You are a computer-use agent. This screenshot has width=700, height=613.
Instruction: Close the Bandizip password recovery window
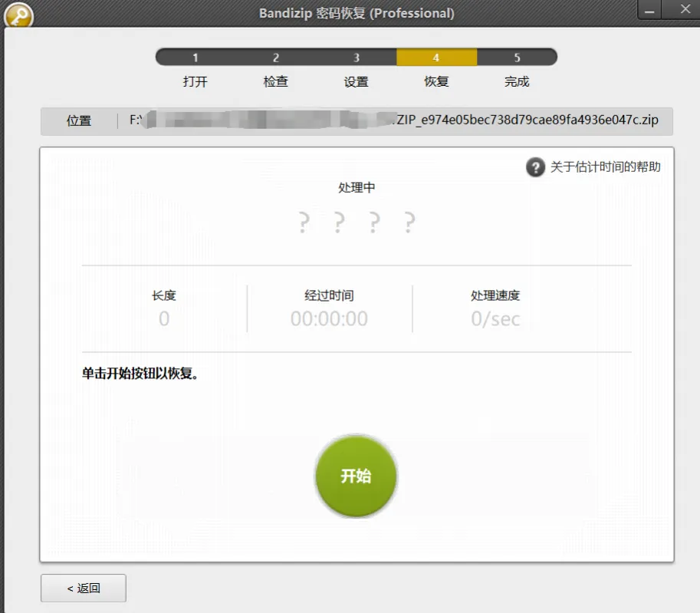pos(685,9)
